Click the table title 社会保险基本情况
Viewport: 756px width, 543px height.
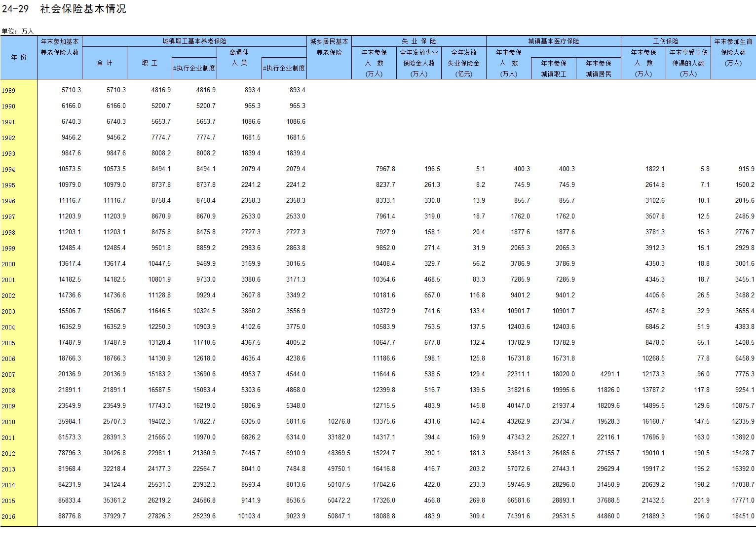click(83, 9)
